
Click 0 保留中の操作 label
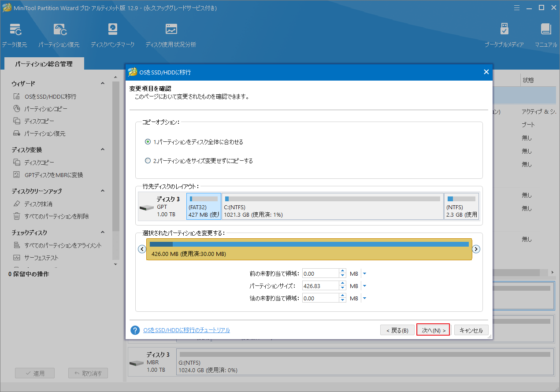pyautogui.click(x=29, y=274)
